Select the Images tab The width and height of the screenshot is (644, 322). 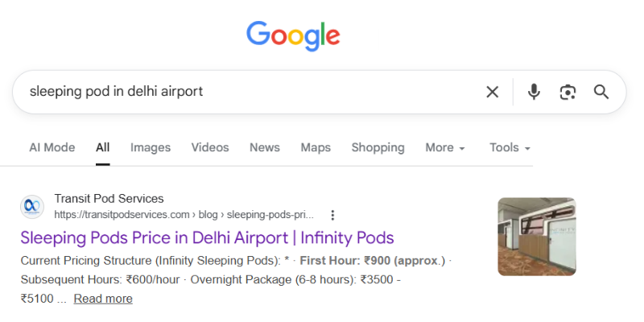pos(151,148)
